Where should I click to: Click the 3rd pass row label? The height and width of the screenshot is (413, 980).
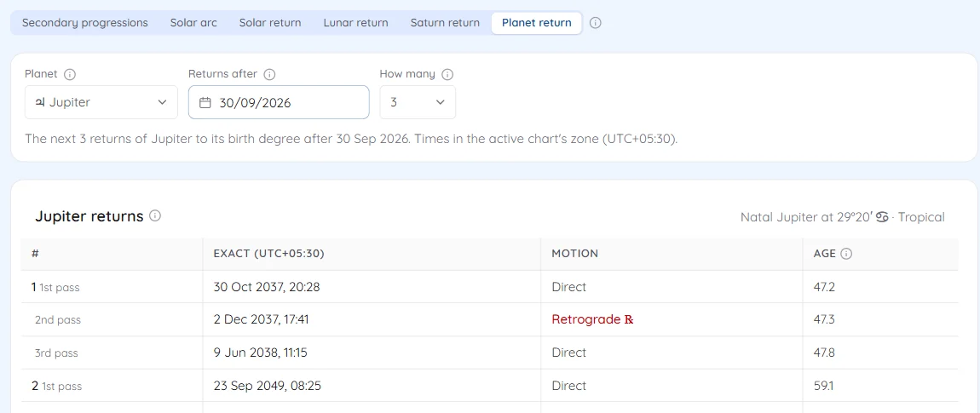(x=56, y=353)
